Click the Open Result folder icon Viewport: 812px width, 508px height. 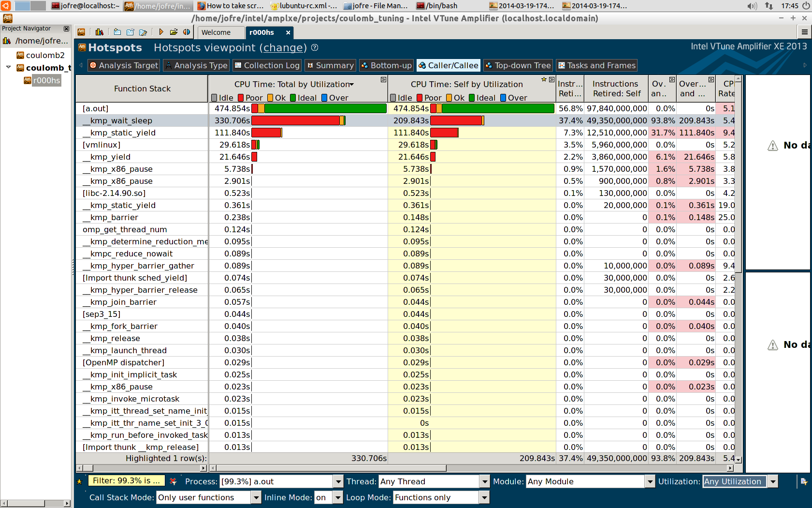174,32
